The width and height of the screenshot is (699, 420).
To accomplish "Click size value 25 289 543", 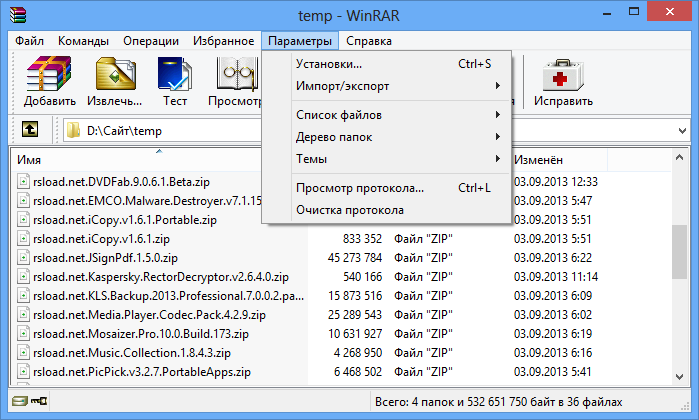I will (355, 315).
